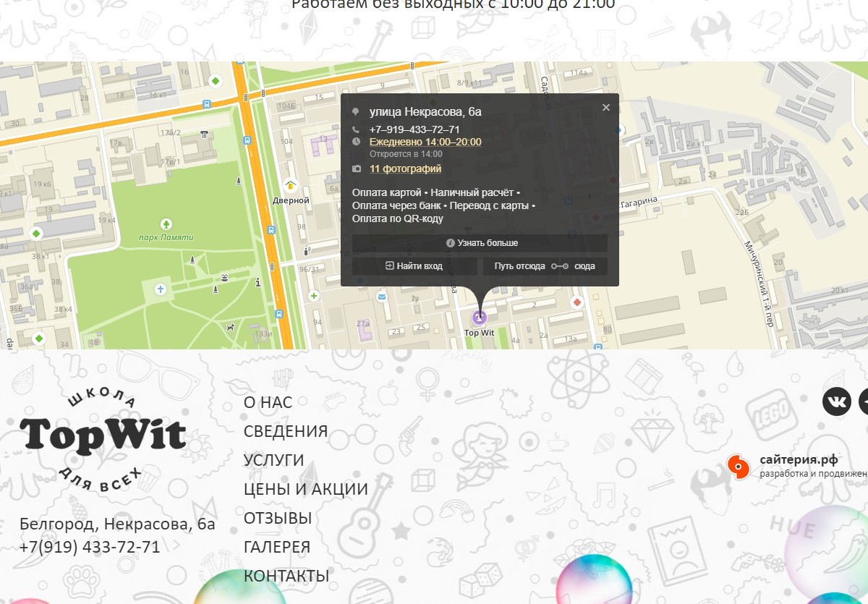Image resolution: width=868 pixels, height=604 pixels.
Task: Click the сайтерия.рф orange logo icon
Action: click(x=738, y=467)
